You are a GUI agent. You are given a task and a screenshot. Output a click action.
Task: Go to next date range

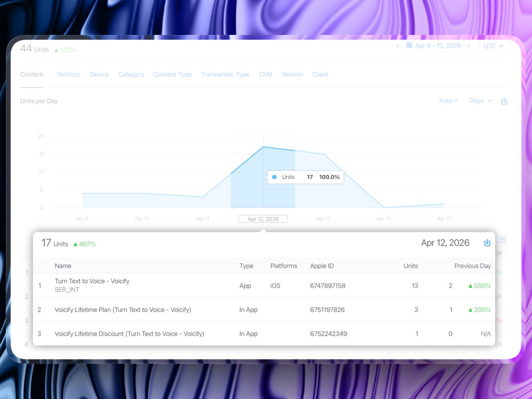coord(469,46)
